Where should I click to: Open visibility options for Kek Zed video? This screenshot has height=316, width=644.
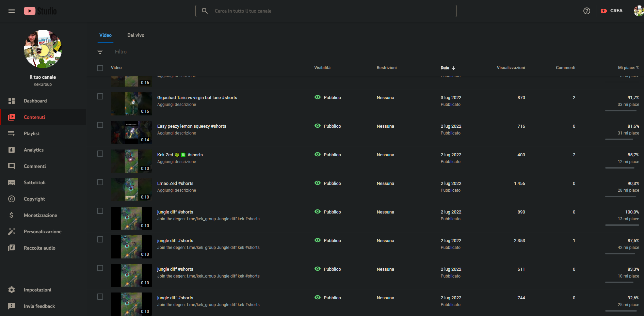point(328,155)
